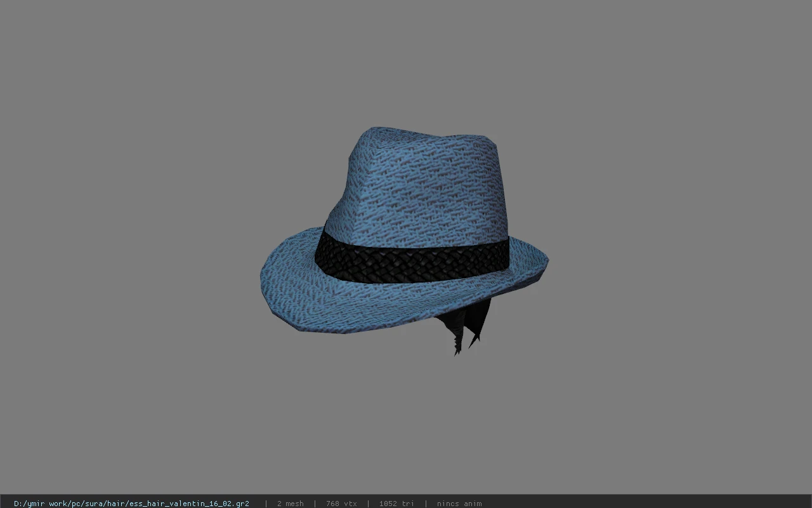Click the 'nincs anim' status entry

pyautogui.click(x=459, y=504)
